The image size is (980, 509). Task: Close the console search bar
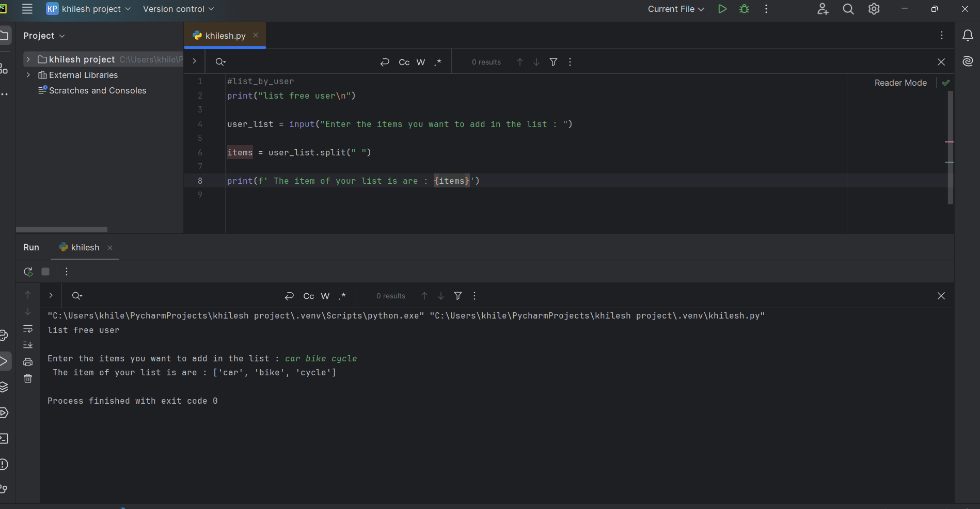click(941, 296)
